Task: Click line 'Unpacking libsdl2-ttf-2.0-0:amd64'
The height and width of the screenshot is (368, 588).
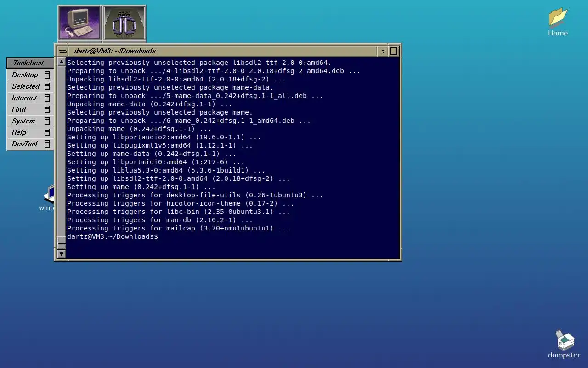Action: (x=176, y=79)
